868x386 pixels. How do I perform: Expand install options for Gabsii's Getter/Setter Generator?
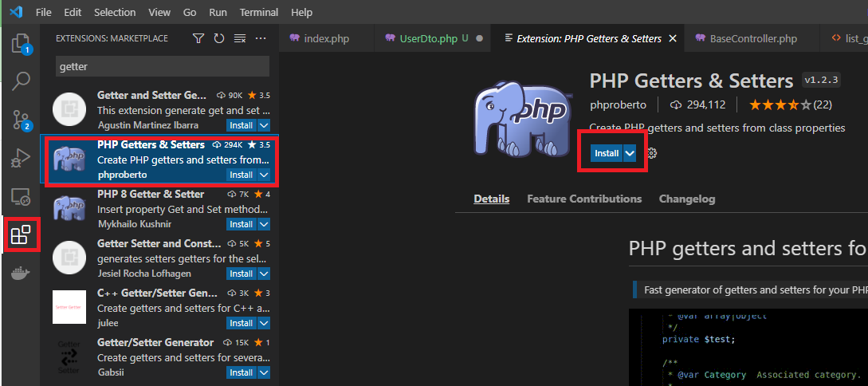coord(264,372)
